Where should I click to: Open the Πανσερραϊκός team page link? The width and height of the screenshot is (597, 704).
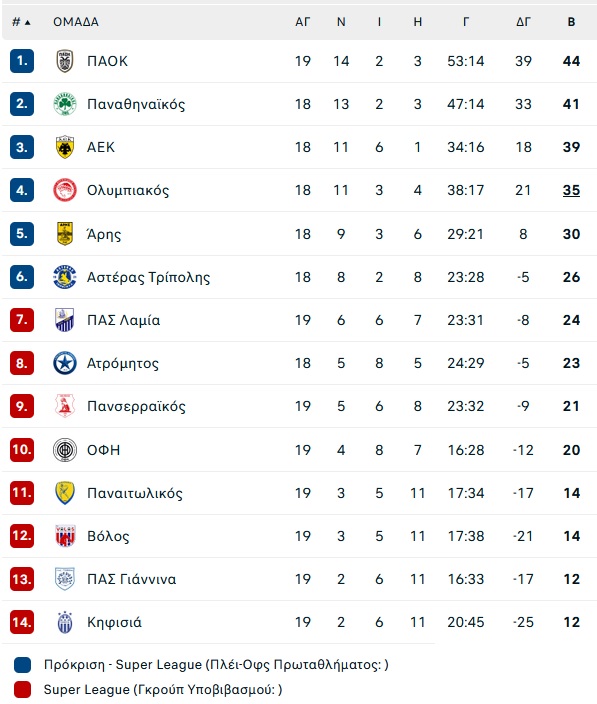click(136, 406)
